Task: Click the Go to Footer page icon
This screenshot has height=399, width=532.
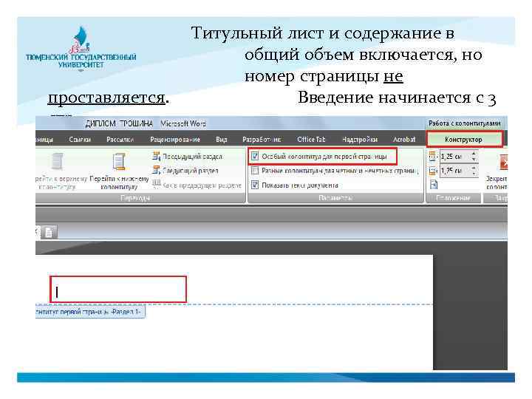Action: tap(119, 162)
